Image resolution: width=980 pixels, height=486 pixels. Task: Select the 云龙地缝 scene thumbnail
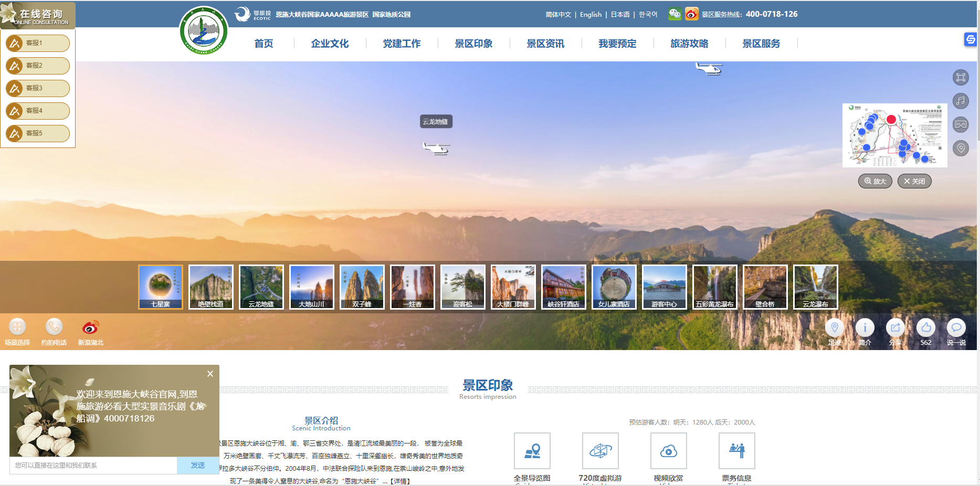pos(261,287)
